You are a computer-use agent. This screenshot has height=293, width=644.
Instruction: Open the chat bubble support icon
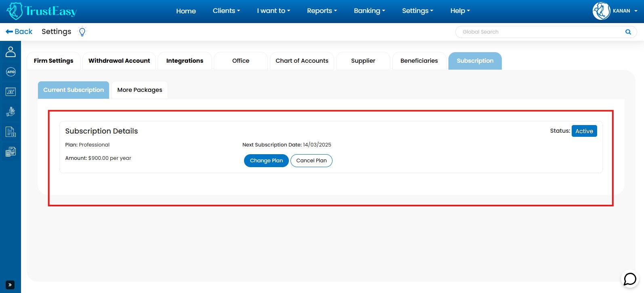pos(629,279)
